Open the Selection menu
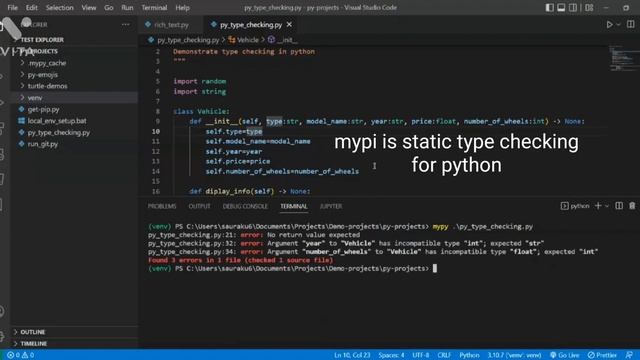 (x=60, y=8)
